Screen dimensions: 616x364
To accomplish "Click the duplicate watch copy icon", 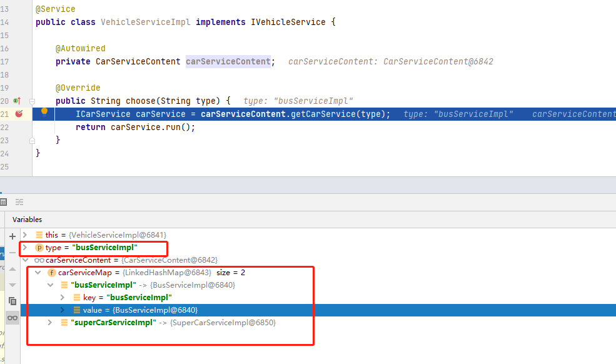I will pyautogui.click(x=12, y=301).
